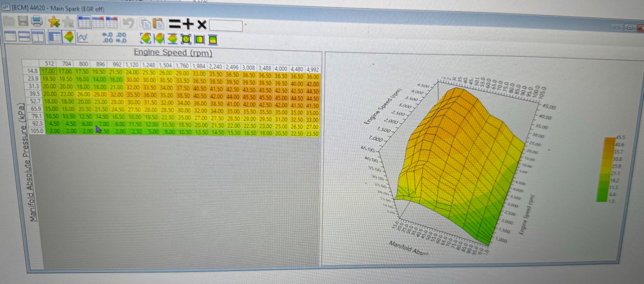This screenshot has height=284, width=644.
Task: Toggle the 2D line chart view
Action: 83,38
